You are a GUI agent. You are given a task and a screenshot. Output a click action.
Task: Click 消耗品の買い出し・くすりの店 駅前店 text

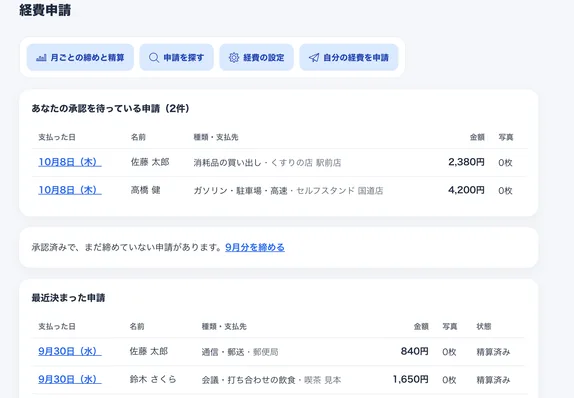267,163
